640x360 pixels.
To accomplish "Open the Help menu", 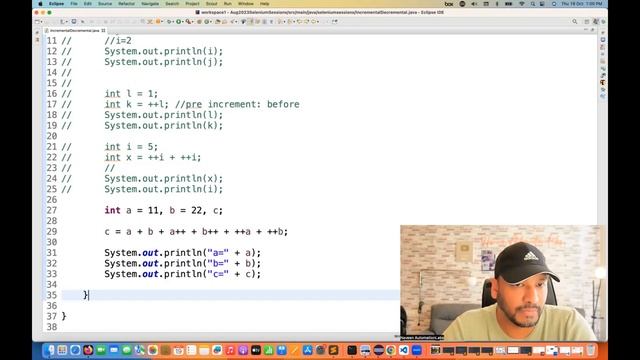I will (x=264, y=4).
